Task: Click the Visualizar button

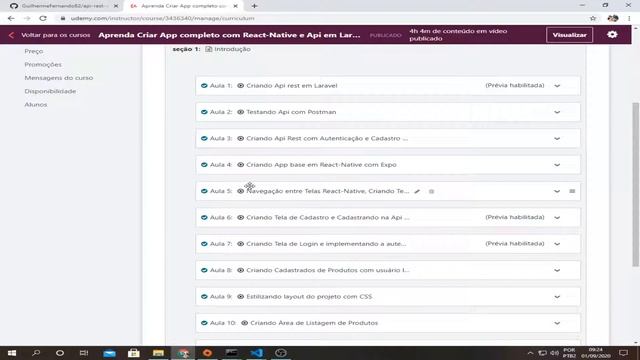Action: (x=569, y=35)
